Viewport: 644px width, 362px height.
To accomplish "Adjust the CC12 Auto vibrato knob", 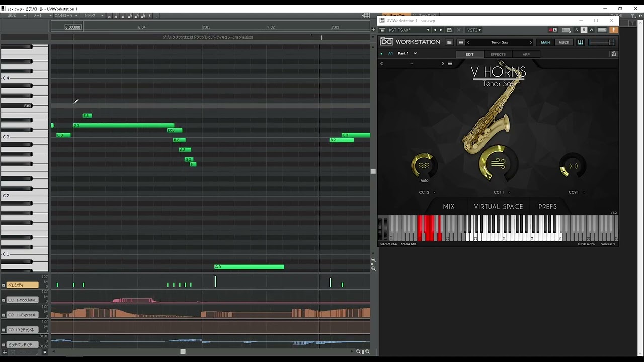I will 424,165.
